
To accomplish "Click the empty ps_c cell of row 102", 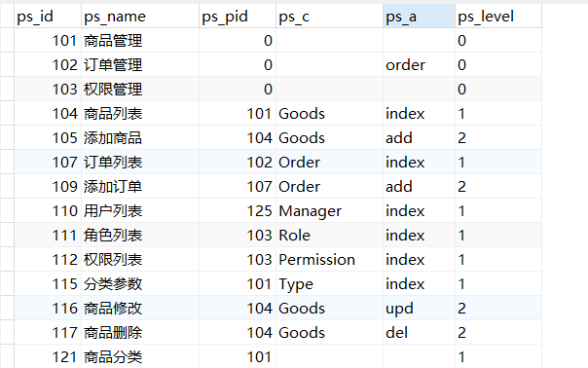I will [329, 65].
